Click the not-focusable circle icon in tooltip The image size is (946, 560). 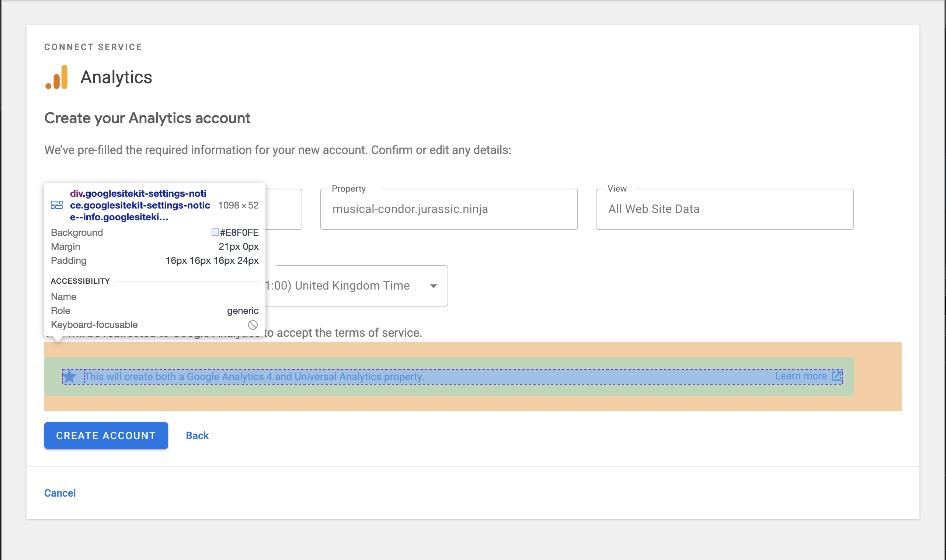[253, 325]
